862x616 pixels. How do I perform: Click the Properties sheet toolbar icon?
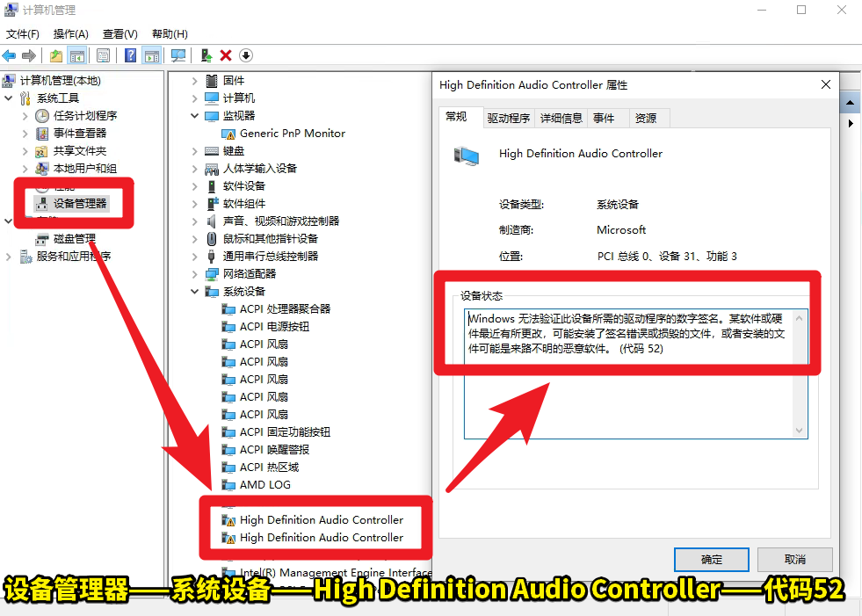pos(104,55)
